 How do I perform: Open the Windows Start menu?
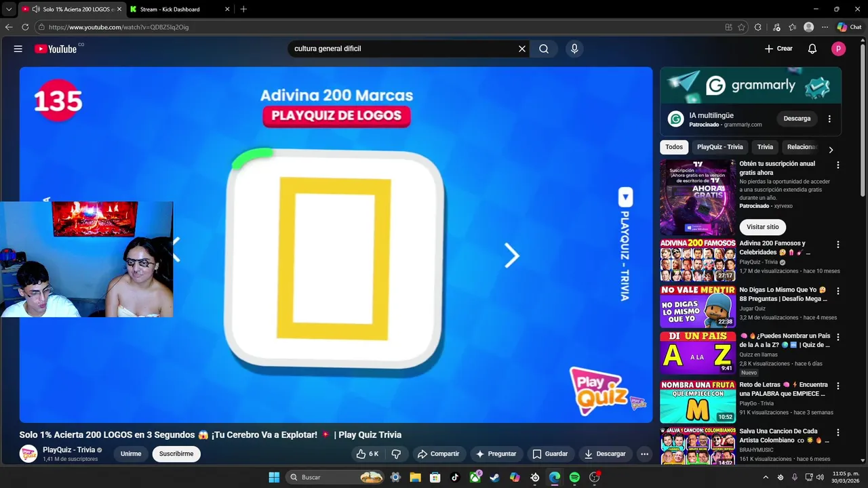274,477
